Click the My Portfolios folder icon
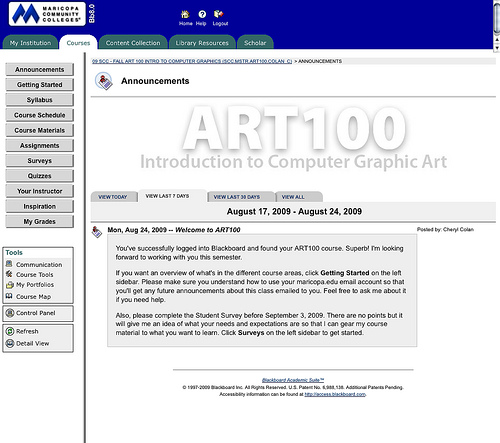Screen dimensions: 500x443 (x=10, y=285)
